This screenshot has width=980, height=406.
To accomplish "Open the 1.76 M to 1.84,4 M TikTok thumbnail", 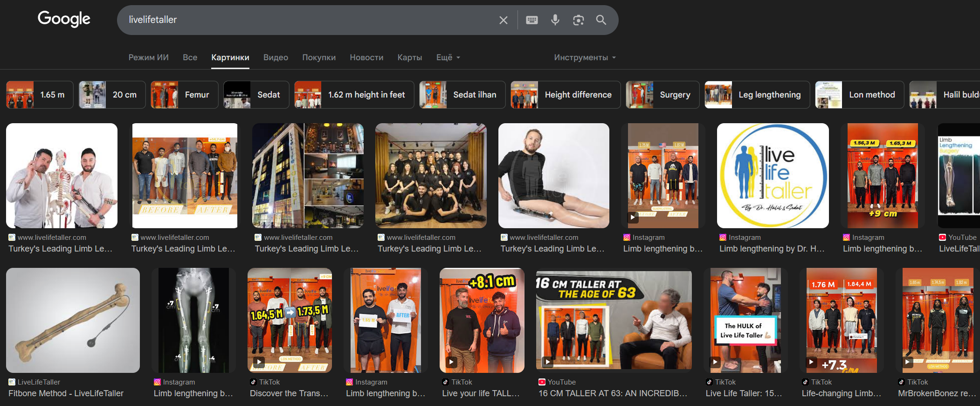I will tap(842, 320).
